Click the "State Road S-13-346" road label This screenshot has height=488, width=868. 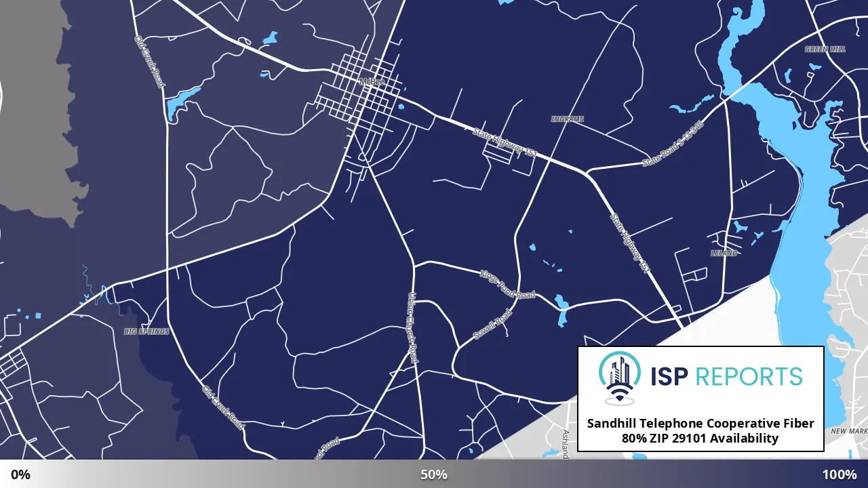tap(673, 145)
